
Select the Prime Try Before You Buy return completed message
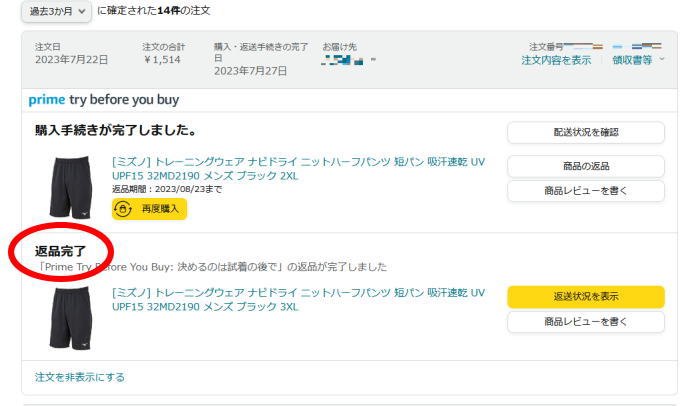211,267
